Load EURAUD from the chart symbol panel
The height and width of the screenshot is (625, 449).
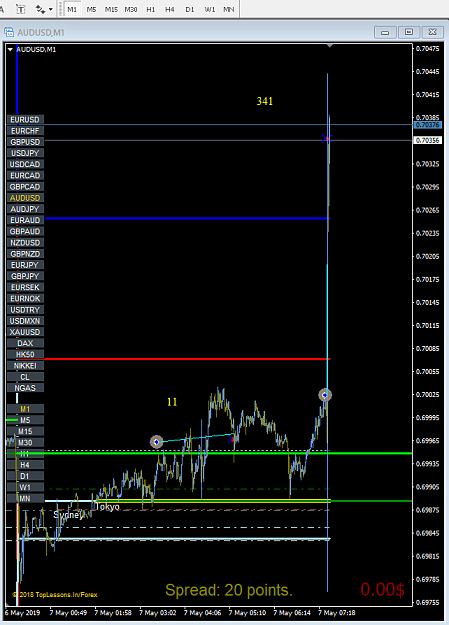pyautogui.click(x=25, y=220)
